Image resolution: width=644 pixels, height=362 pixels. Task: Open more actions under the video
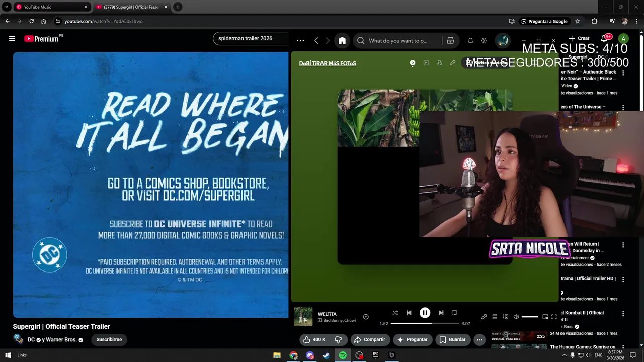479,340
